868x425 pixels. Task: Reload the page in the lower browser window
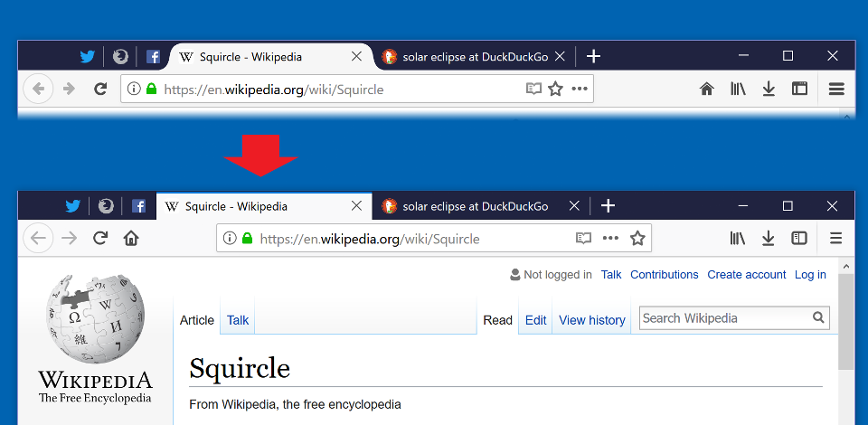[x=100, y=239]
